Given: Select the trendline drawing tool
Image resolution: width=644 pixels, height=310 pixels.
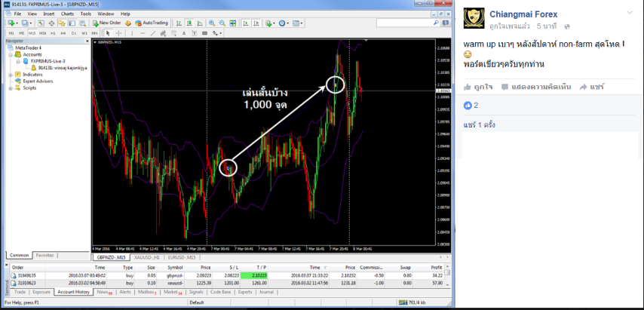Looking at the screenshot, I should pyautogui.click(x=153, y=33).
